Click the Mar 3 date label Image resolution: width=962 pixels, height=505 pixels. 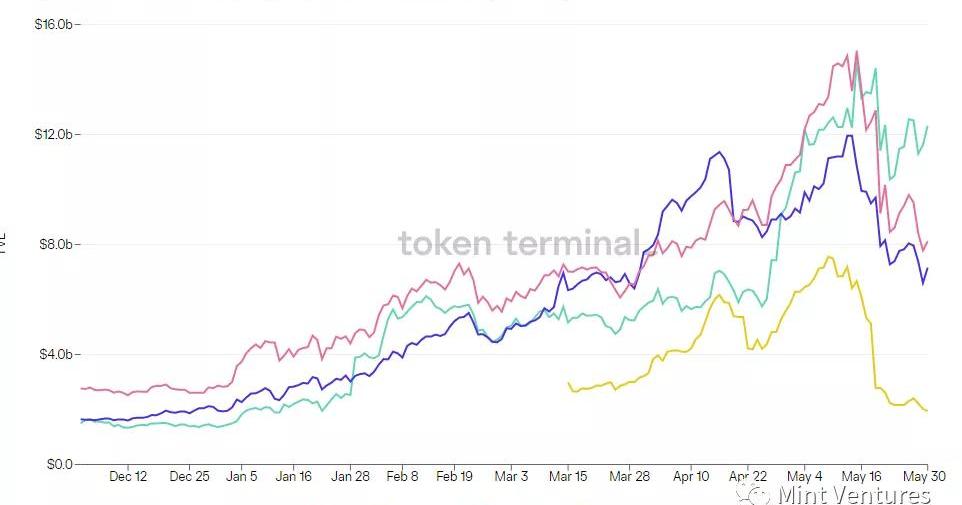click(511, 477)
